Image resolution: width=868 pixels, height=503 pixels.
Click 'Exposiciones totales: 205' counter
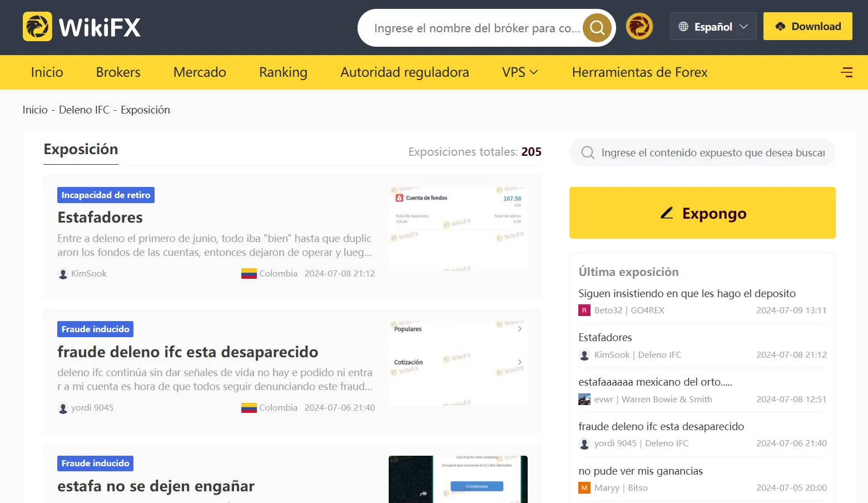pos(475,152)
